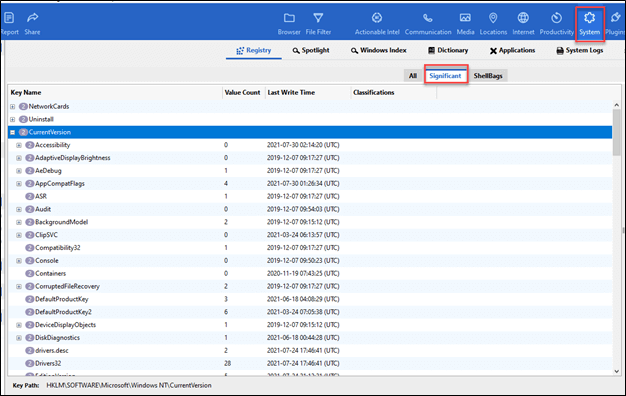Viewport: 626px width, 396px height.
Task: Select the DefaultProductKey row
Action: point(310,299)
